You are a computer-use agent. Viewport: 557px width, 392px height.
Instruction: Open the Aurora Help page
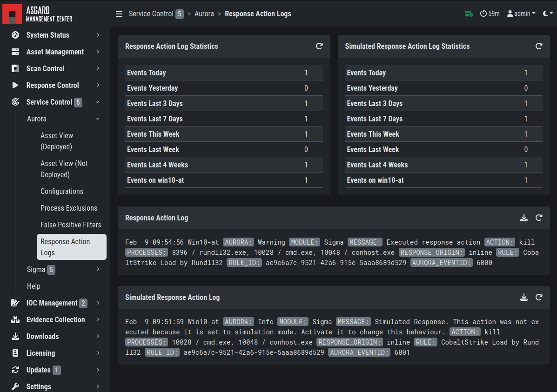(34, 286)
